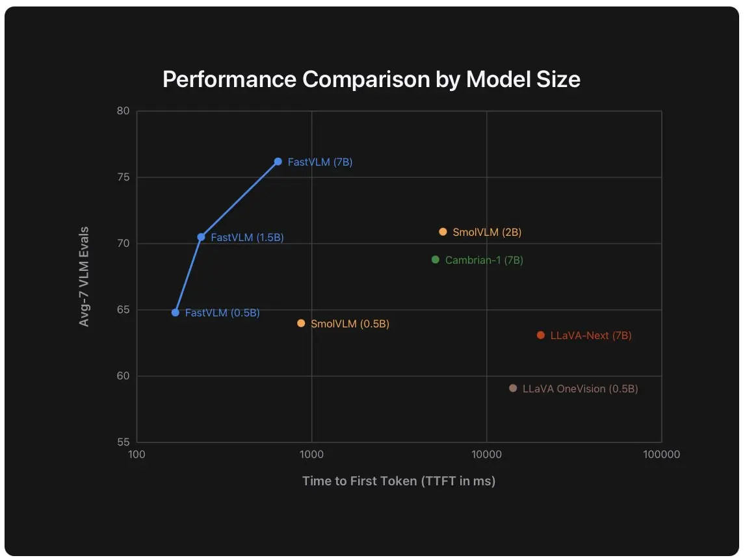The width and height of the screenshot is (745, 560).
Task: Click the 1000 tick on x-axis
Action: 311,455
